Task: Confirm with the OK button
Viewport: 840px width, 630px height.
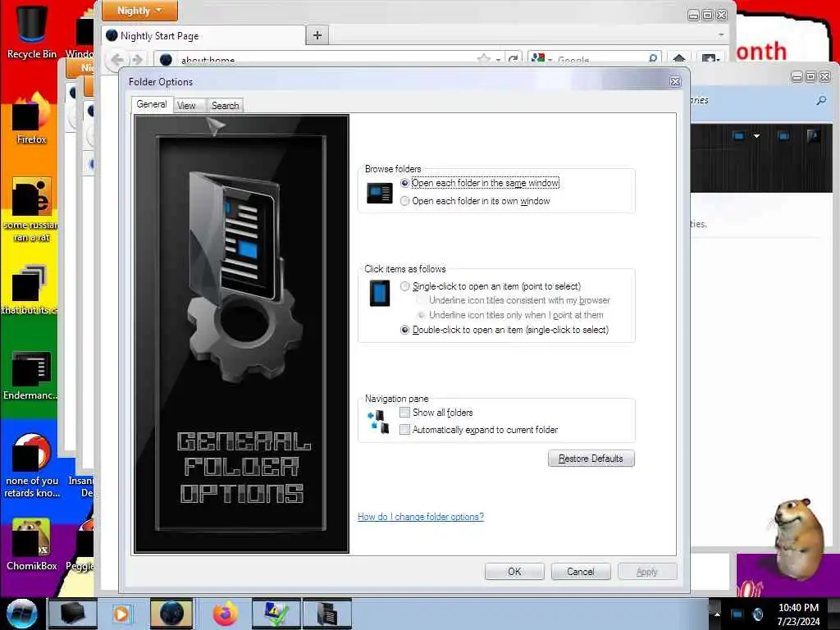Action: pos(514,572)
